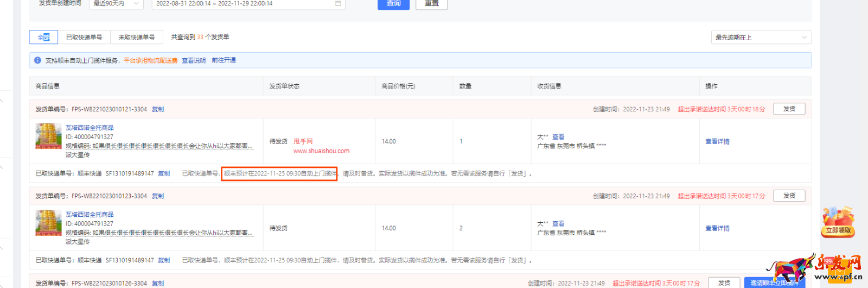Copy order number FPS-WB221023010126-3304
This screenshot has height=288, width=868.
tap(158, 283)
